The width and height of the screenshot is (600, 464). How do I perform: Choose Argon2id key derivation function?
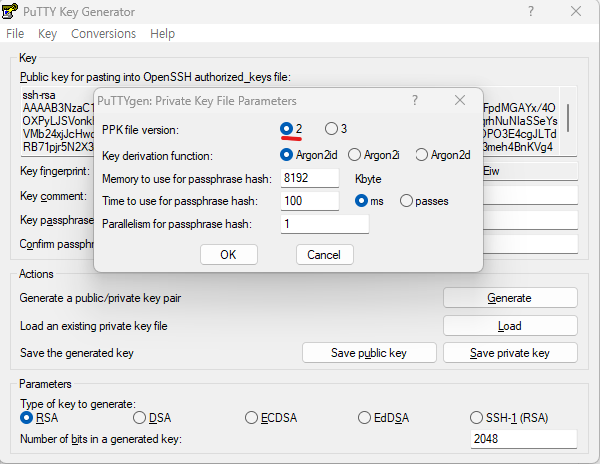[x=308, y=155]
